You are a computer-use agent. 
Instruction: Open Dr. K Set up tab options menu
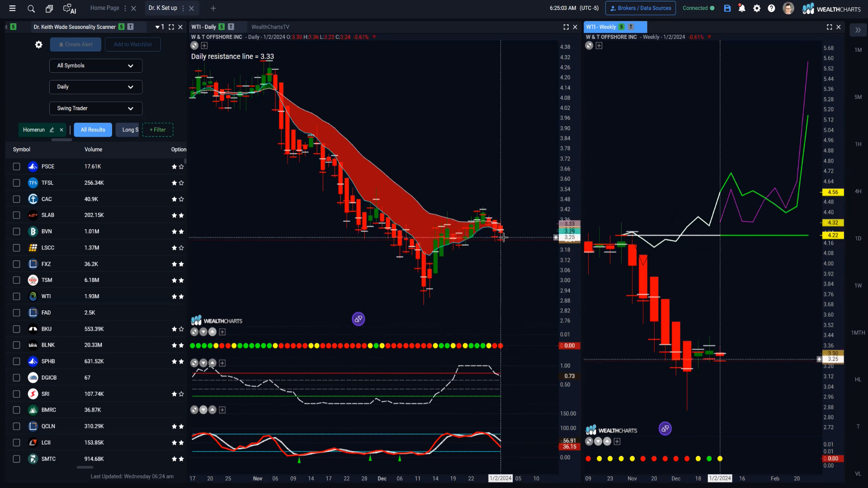(x=183, y=8)
